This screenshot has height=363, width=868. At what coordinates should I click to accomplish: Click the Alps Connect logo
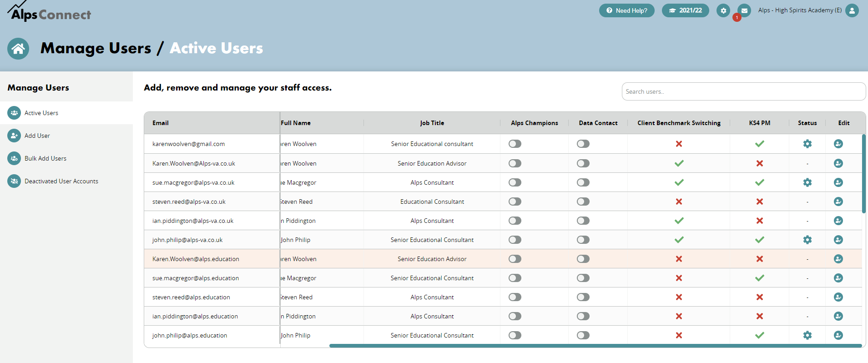49,12
